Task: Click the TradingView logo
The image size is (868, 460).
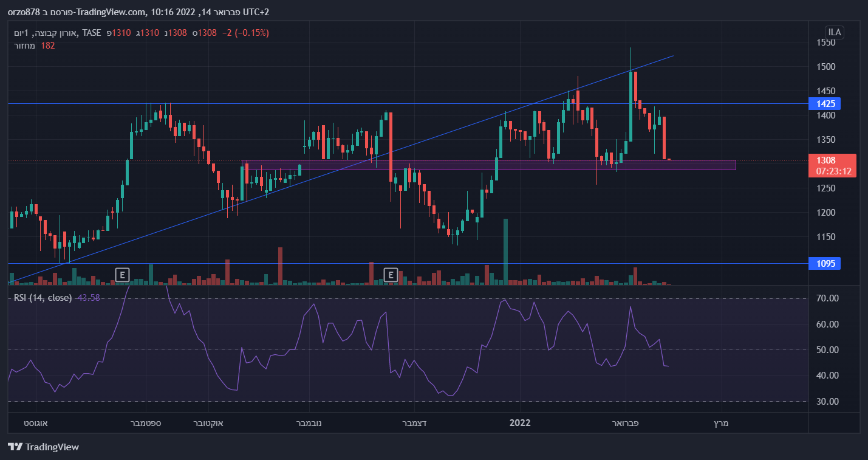Action: pos(44,447)
